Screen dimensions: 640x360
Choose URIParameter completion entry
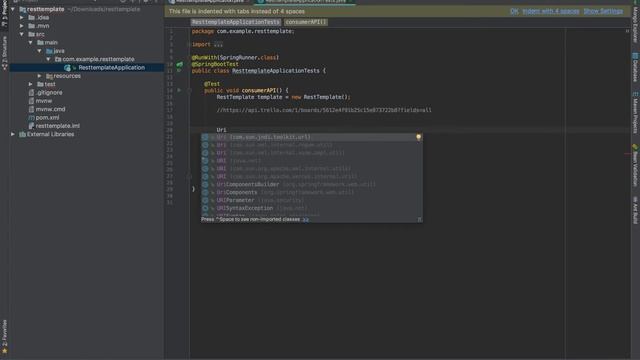click(311, 200)
